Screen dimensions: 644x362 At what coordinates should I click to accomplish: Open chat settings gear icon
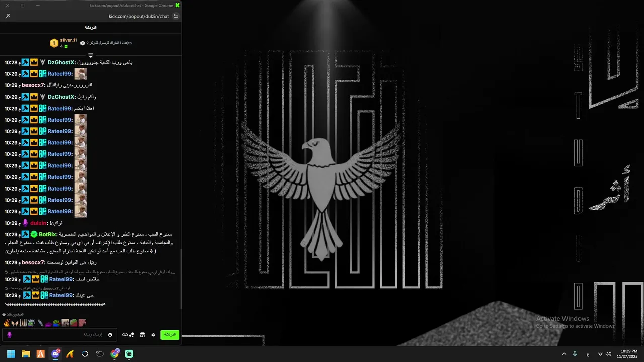tap(153, 335)
